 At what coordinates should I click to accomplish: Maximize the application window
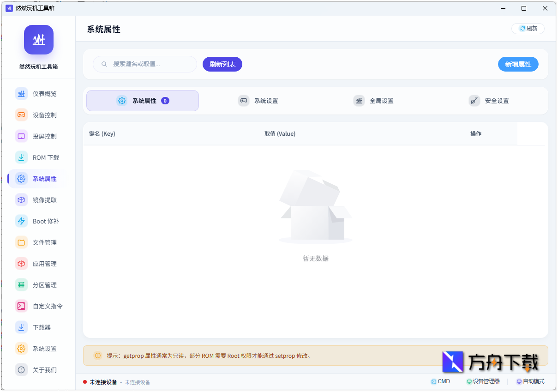click(x=524, y=8)
